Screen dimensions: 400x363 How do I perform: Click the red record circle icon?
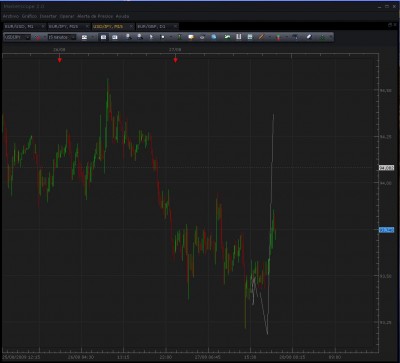click(x=38, y=37)
